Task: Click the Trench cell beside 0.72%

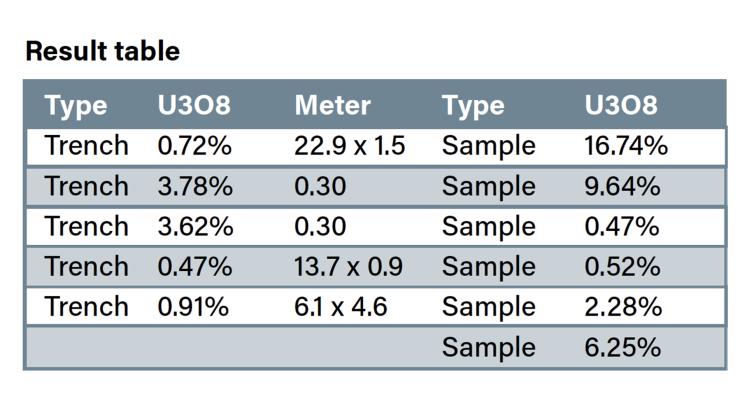Action: click(86, 146)
